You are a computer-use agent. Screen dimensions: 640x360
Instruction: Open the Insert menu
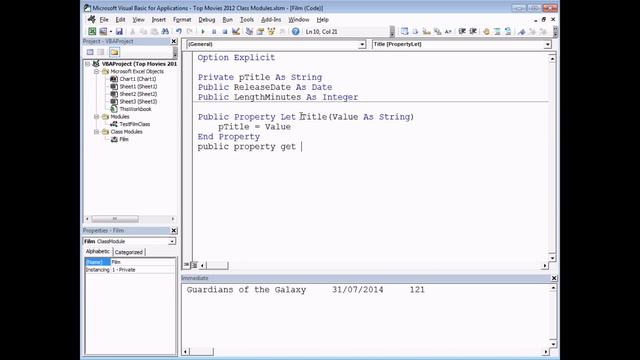point(159,20)
